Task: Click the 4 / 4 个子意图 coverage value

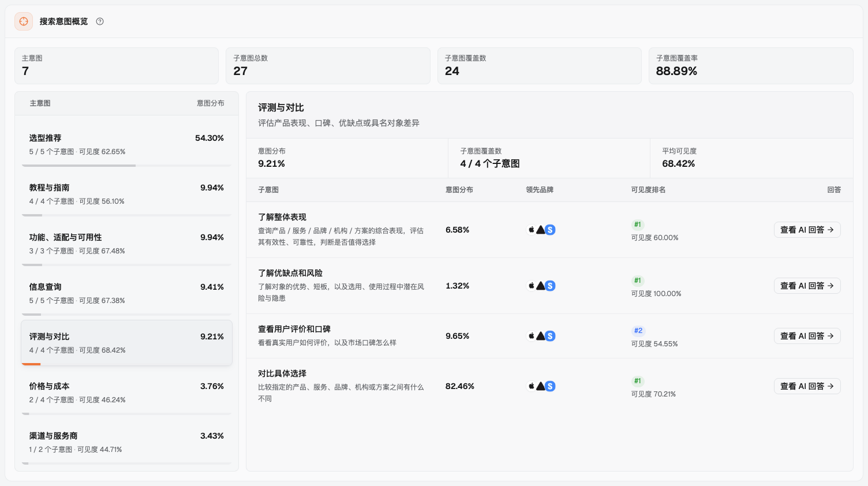Action: [490, 164]
